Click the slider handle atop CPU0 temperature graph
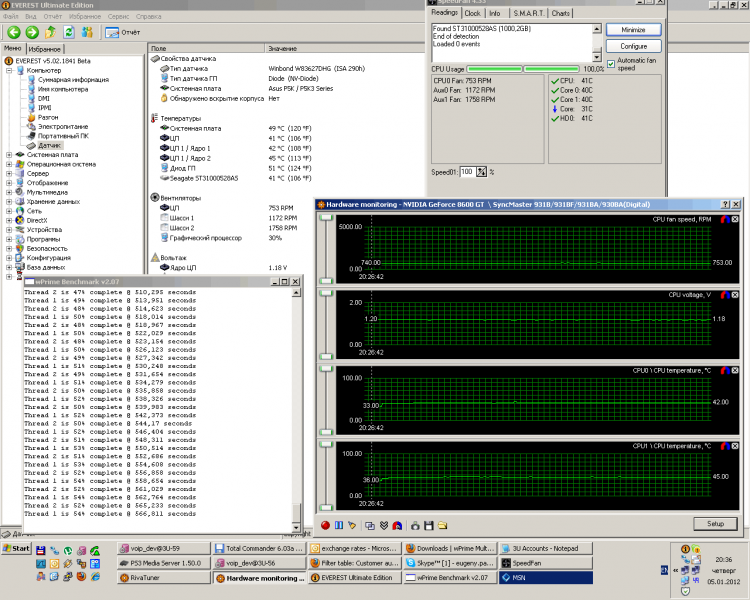 pyautogui.click(x=326, y=369)
